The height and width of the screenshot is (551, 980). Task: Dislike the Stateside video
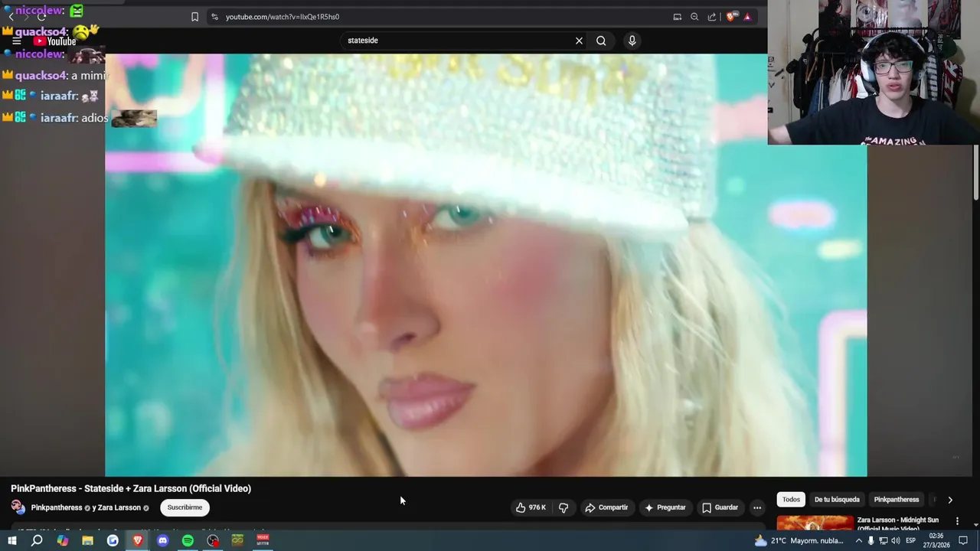[x=563, y=507]
